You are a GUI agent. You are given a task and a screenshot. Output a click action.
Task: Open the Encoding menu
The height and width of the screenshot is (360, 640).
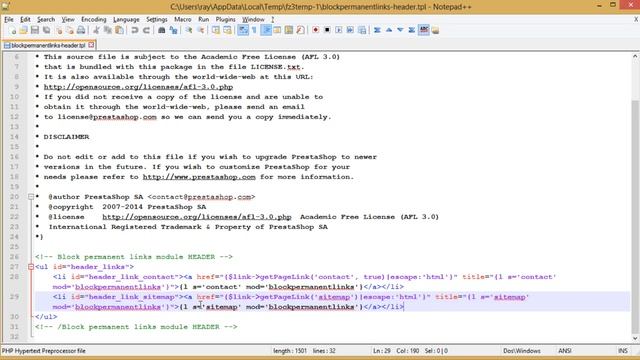(x=93, y=19)
